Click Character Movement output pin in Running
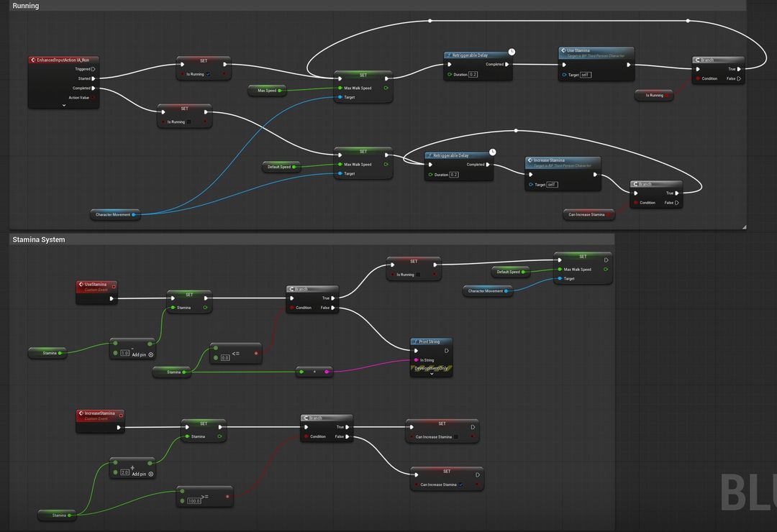Screen dimensions: 777x532 point(133,214)
